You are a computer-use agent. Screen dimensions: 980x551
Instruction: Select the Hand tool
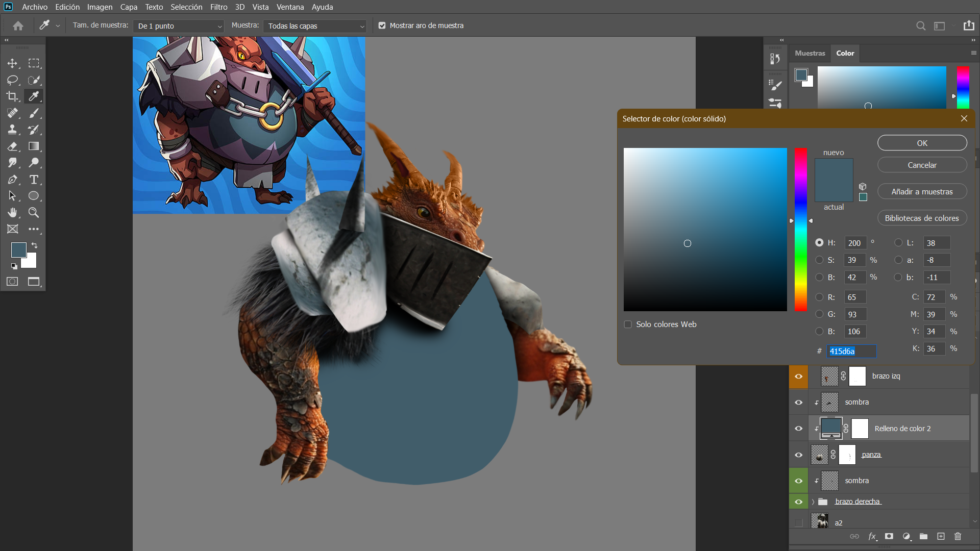[12, 213]
